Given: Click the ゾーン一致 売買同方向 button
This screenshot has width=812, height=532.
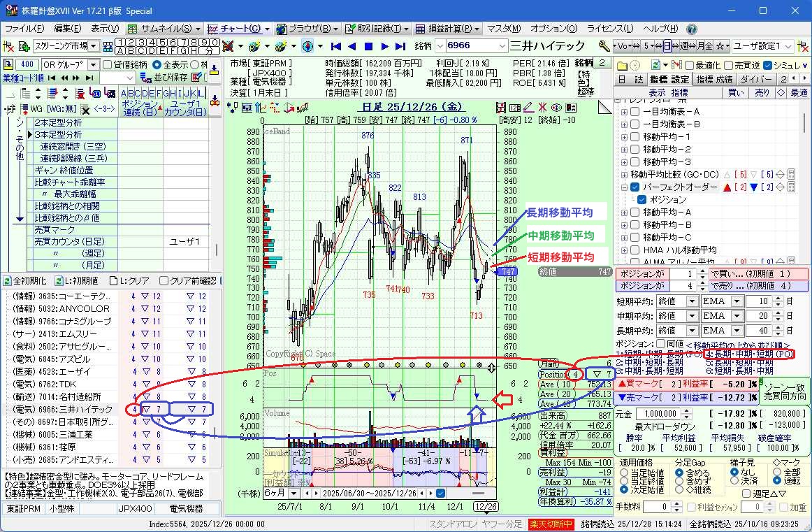Looking at the screenshot, I should pos(784,391).
